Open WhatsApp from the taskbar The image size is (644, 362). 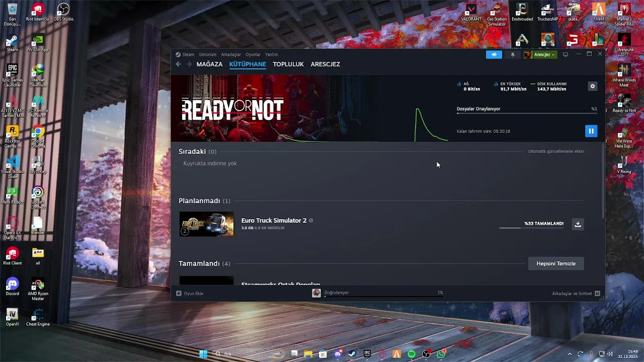click(x=441, y=354)
